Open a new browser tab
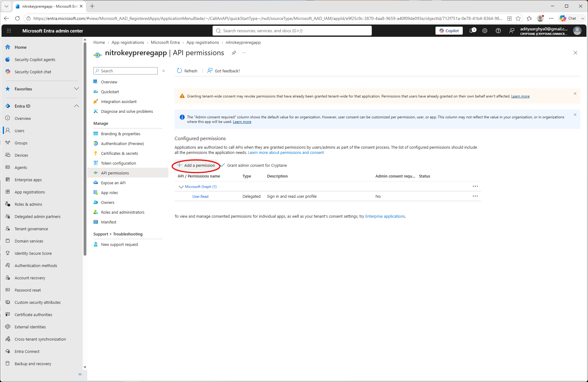588x382 pixels. tap(92, 6)
